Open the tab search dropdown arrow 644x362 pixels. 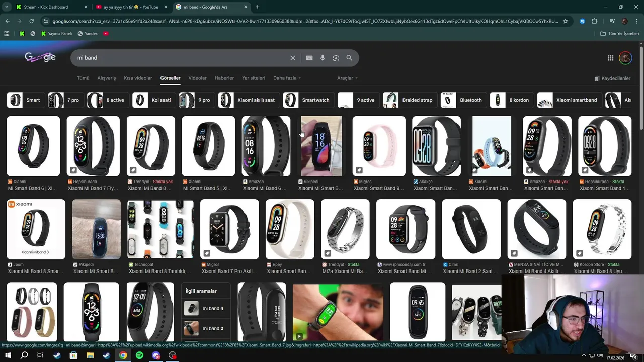coord(7,7)
